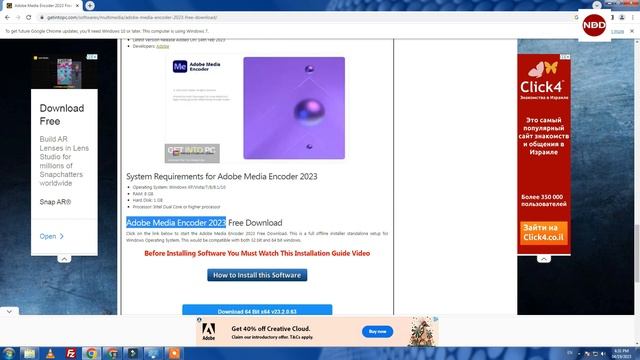The image size is (640, 360).
Task: Click the System Requirements heading
Action: pyautogui.click(x=222, y=176)
